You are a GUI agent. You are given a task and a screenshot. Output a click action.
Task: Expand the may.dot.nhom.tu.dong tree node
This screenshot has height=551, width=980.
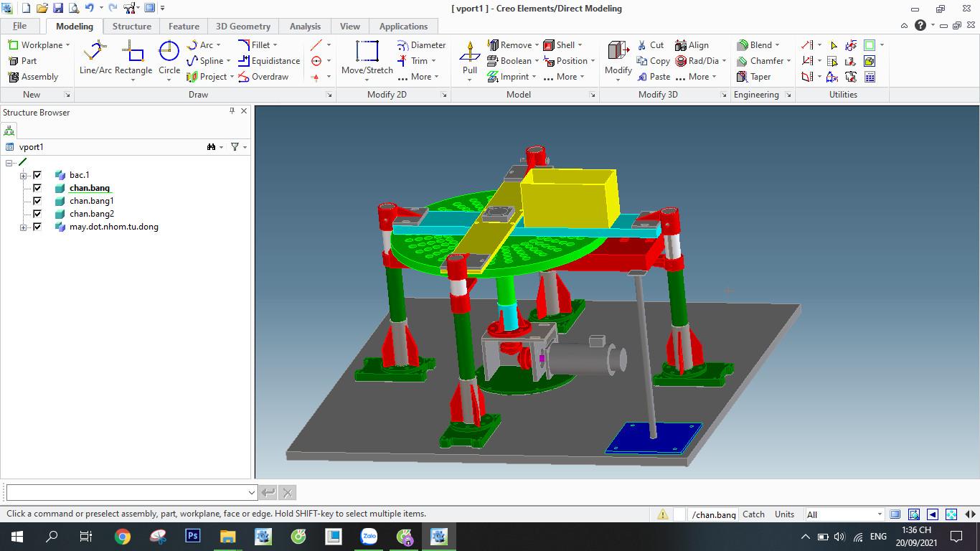(24, 227)
